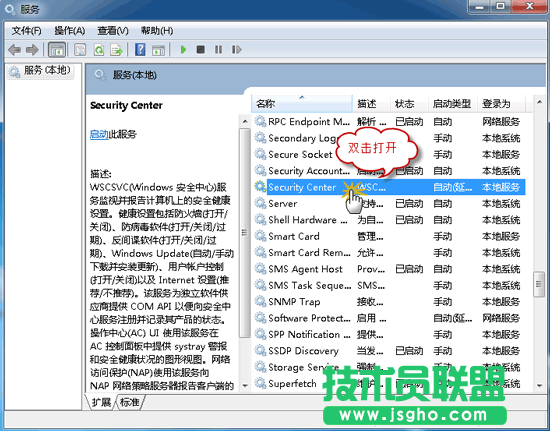
Task: Click 网络服务 logon of RPC Endpoint Mapper
Action: [501, 122]
